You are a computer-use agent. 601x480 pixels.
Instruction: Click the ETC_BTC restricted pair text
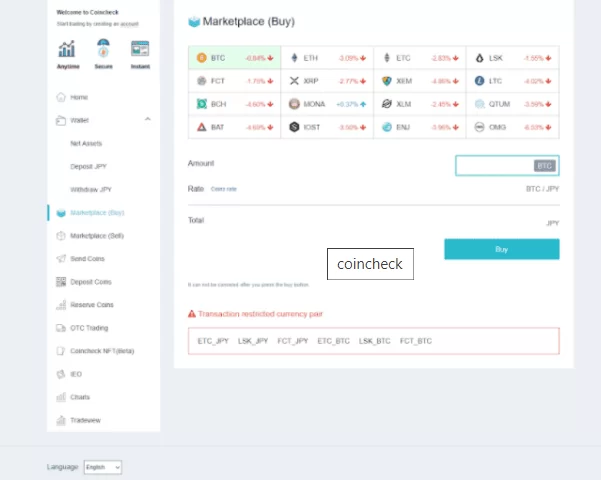coord(333,341)
